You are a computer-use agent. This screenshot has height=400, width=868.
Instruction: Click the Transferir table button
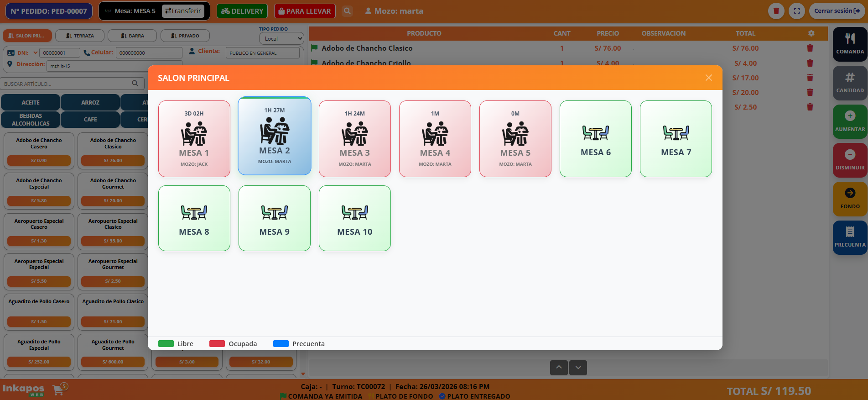pos(183,11)
